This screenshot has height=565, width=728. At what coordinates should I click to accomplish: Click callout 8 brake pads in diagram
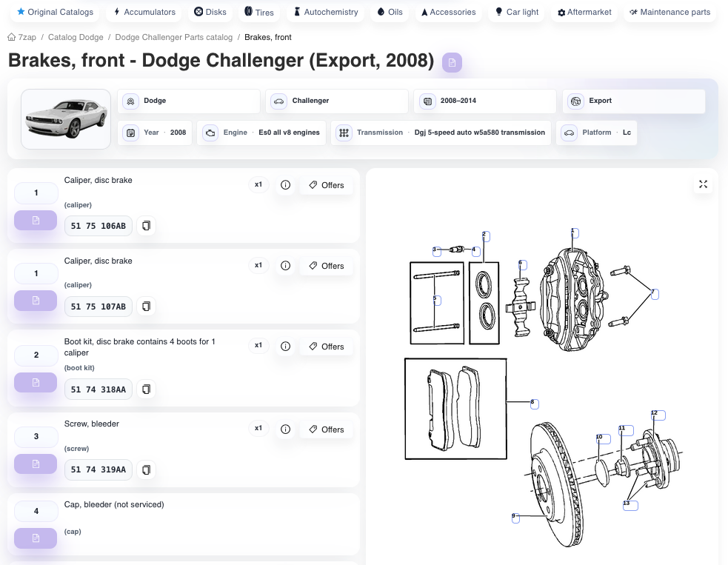point(534,404)
